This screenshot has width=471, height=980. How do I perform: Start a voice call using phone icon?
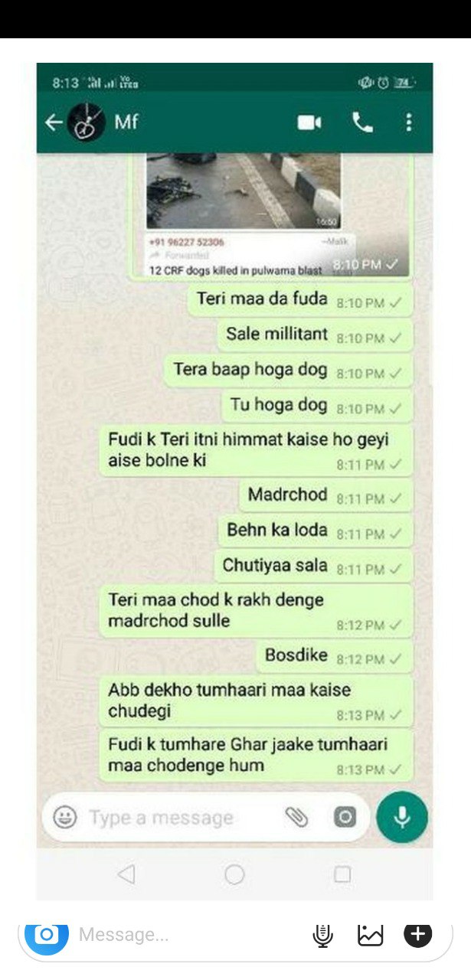362,122
